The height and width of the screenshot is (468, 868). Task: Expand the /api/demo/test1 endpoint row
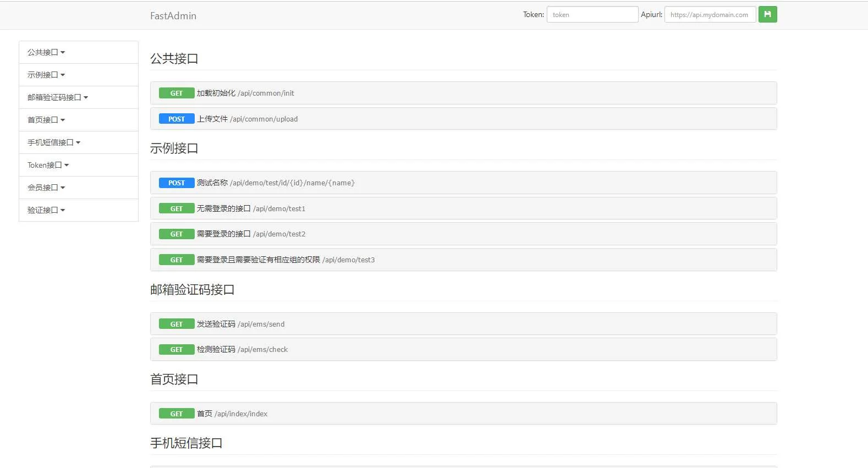(251, 209)
